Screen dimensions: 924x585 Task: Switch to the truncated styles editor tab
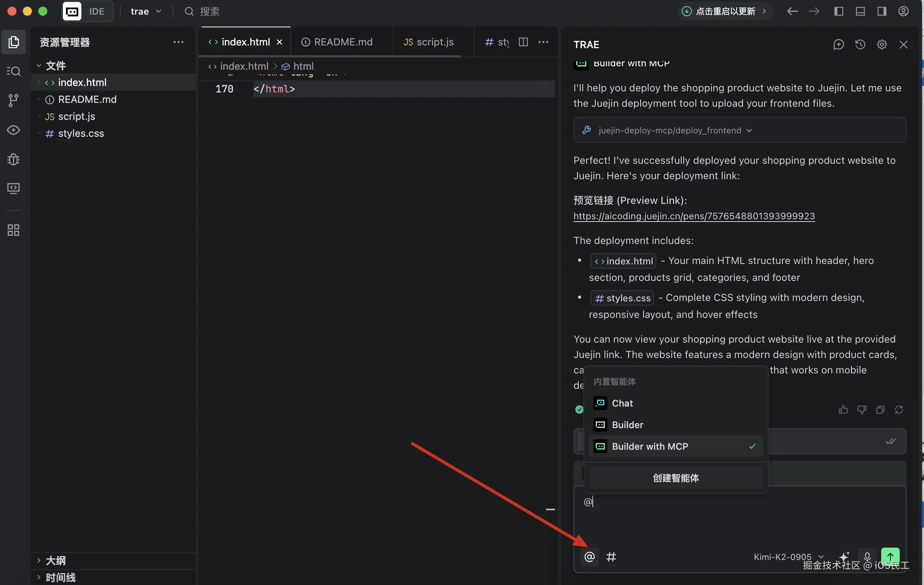click(x=496, y=42)
